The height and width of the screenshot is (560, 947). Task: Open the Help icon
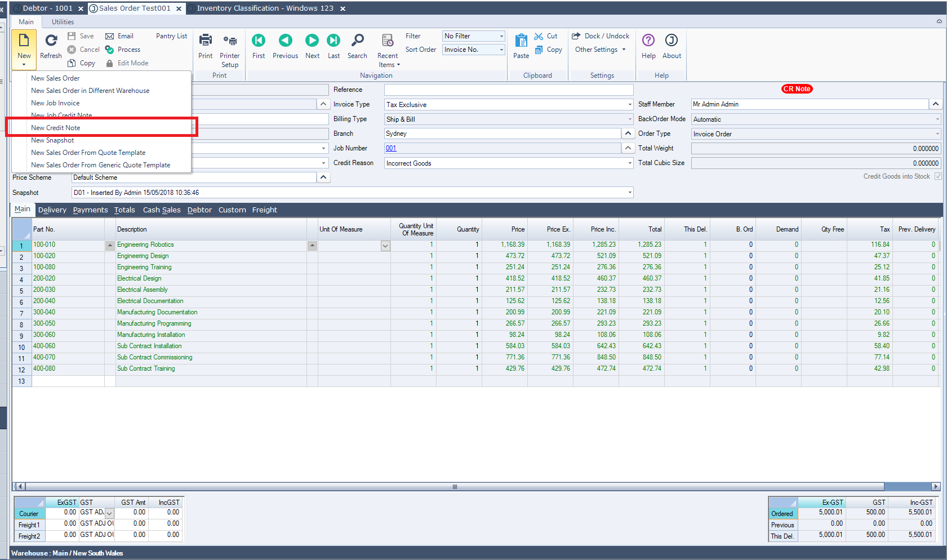pos(648,41)
